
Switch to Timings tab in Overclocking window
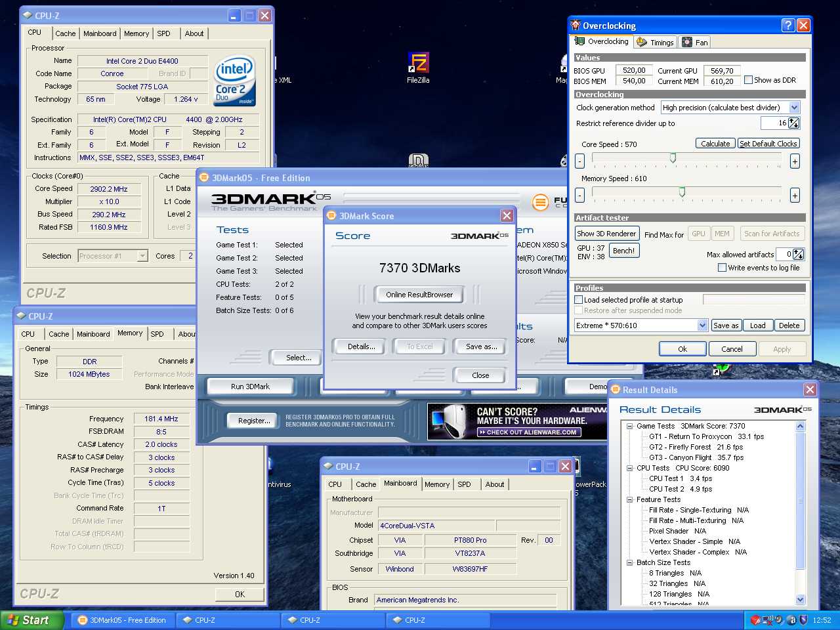pos(656,43)
